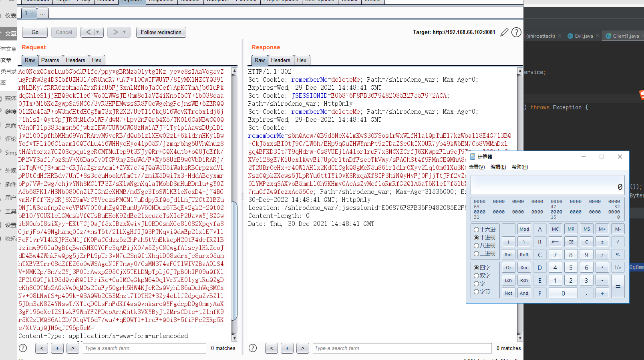Close Repeater tab 1 with its x
The width and height of the screenshot is (644, 360).
coord(32,13)
